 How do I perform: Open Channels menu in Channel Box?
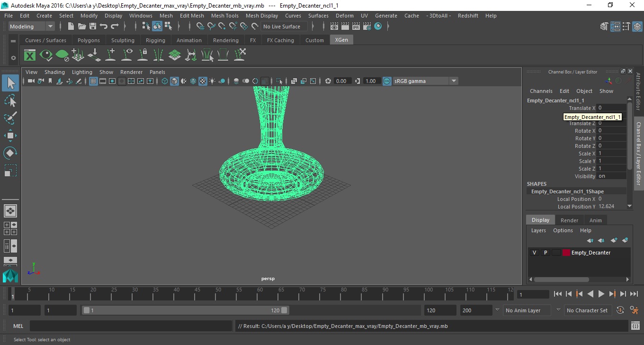[541, 91]
